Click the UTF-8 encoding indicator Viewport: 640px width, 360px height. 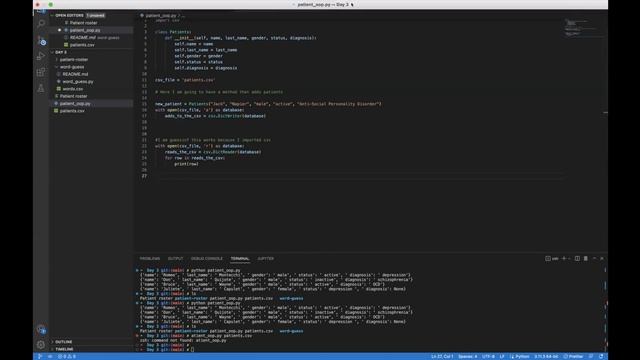(488, 356)
